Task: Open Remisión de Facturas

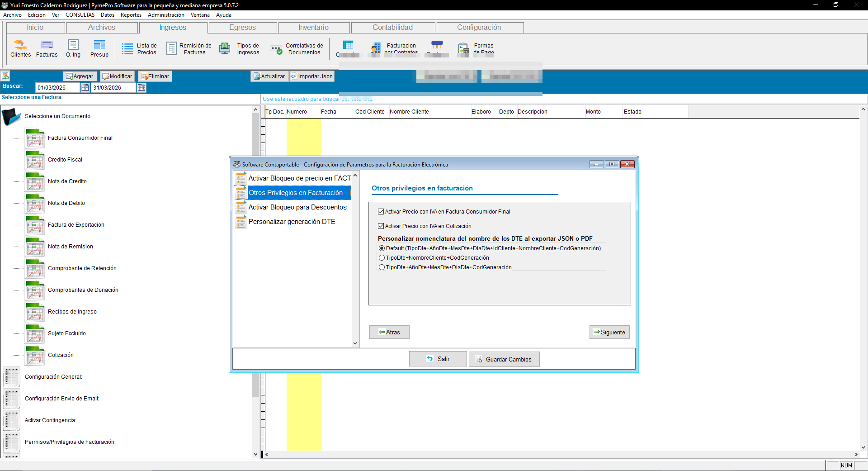Action: (189, 49)
